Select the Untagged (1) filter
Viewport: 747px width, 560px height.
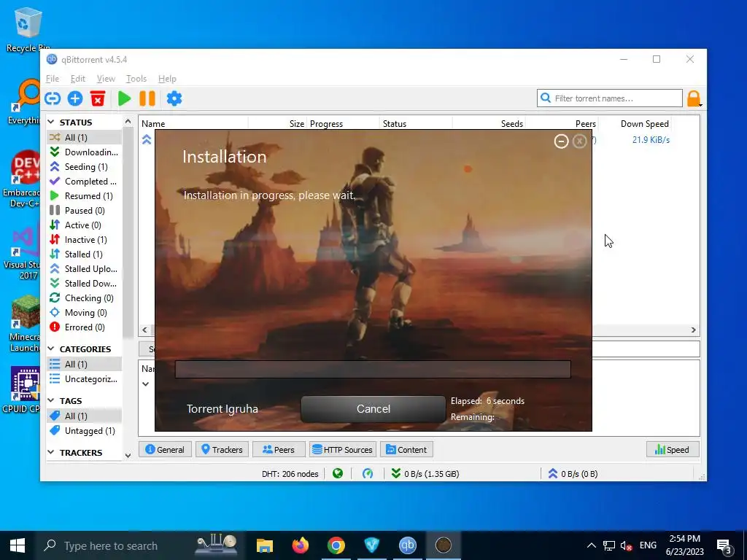tap(85, 430)
